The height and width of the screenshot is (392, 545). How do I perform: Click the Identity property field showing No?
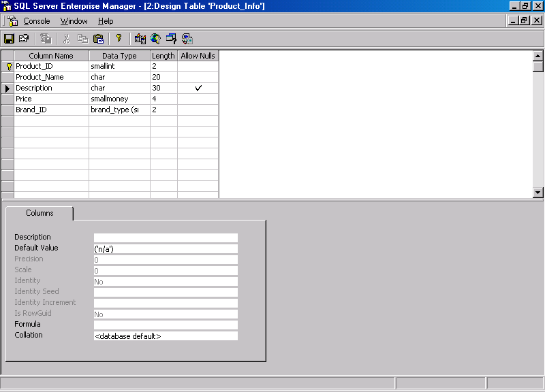(166, 281)
